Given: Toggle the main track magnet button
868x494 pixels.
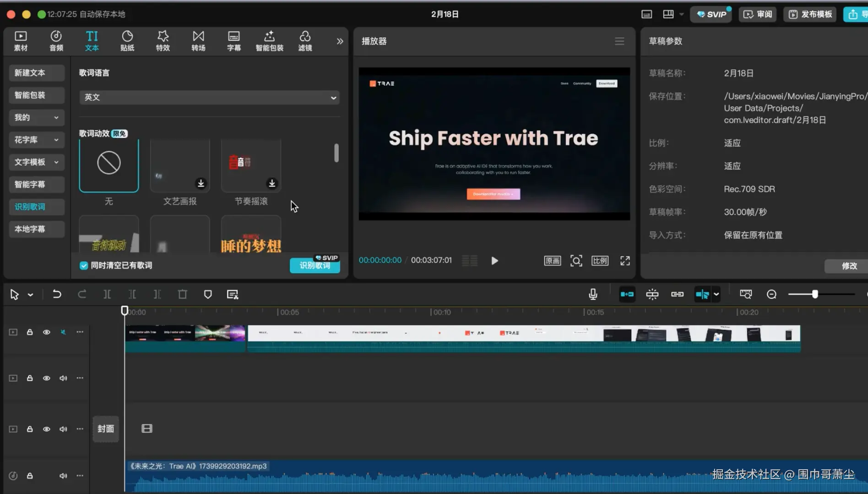Looking at the screenshot, I should [x=627, y=294].
